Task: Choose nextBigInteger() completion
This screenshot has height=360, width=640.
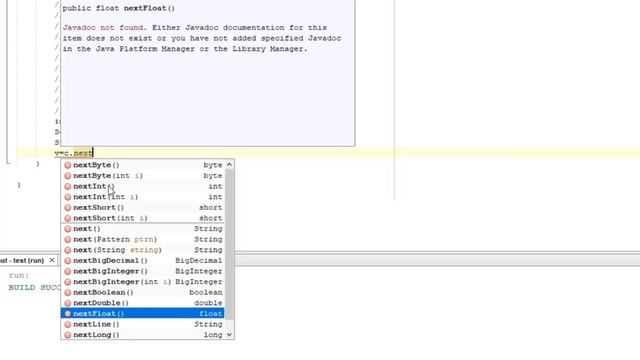Action: [142, 271]
